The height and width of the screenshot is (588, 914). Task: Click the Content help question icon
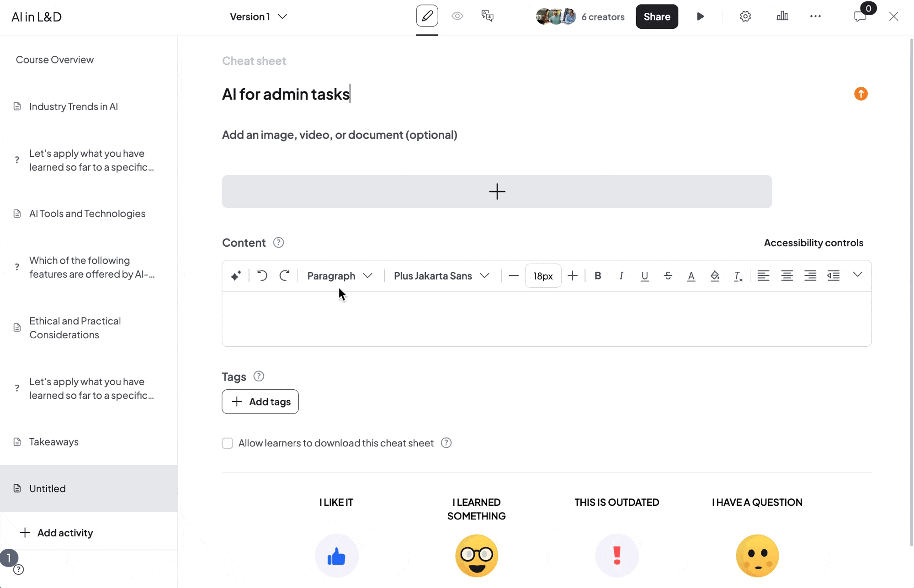[278, 243]
